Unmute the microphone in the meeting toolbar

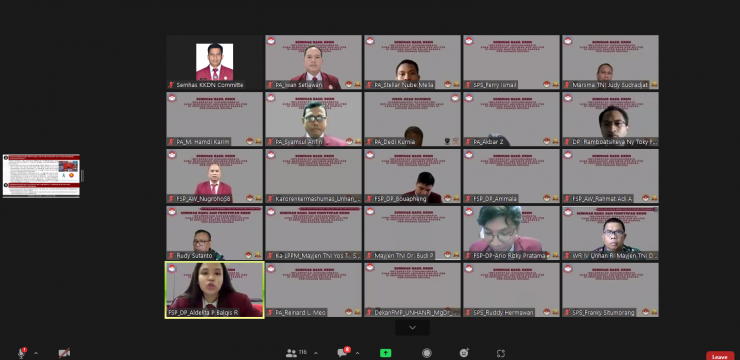(21, 353)
